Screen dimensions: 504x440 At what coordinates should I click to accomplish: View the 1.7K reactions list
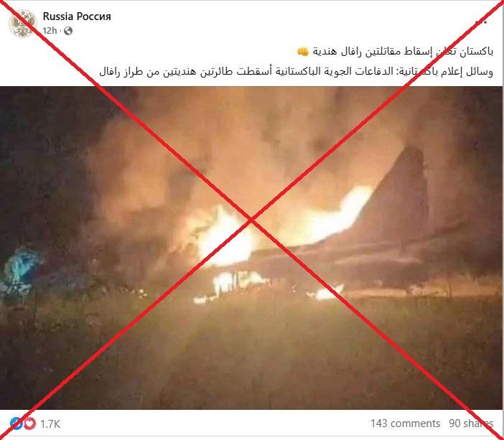click(x=50, y=424)
